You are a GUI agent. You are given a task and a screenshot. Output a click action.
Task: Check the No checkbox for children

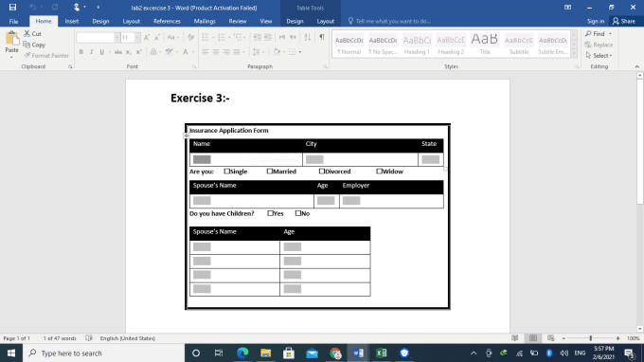tap(298, 213)
